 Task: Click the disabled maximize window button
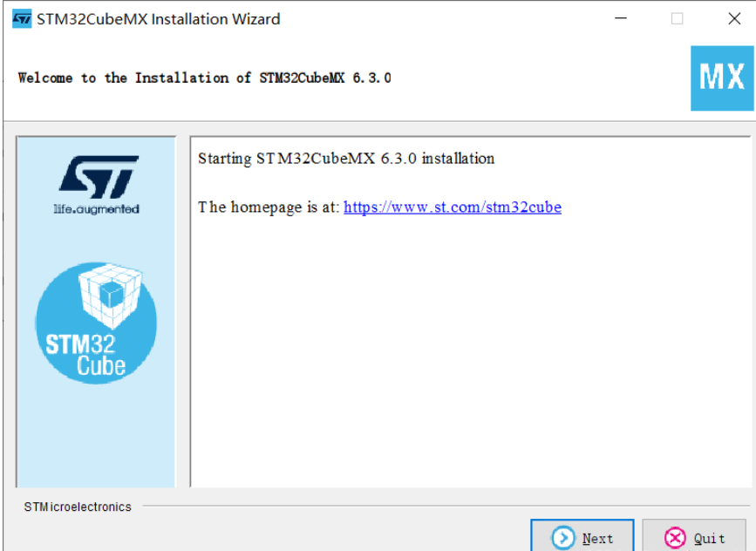click(677, 19)
